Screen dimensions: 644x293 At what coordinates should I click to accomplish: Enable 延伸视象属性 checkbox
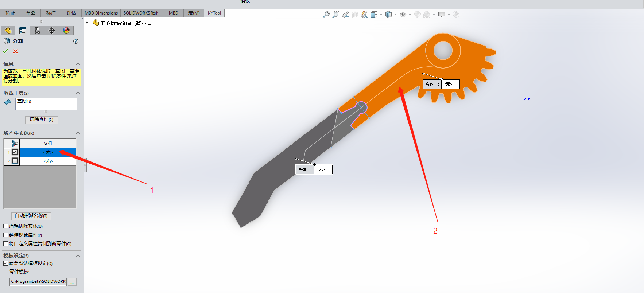[x=5, y=235]
